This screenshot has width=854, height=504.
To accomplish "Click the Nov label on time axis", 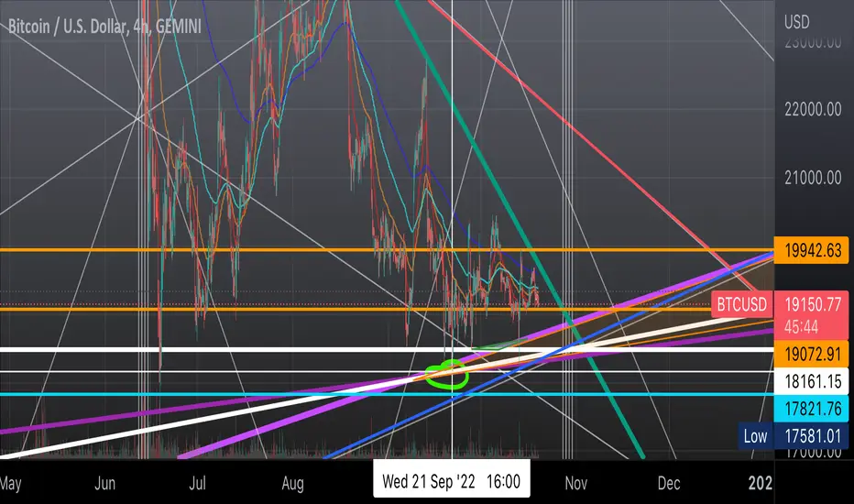I will (575, 483).
